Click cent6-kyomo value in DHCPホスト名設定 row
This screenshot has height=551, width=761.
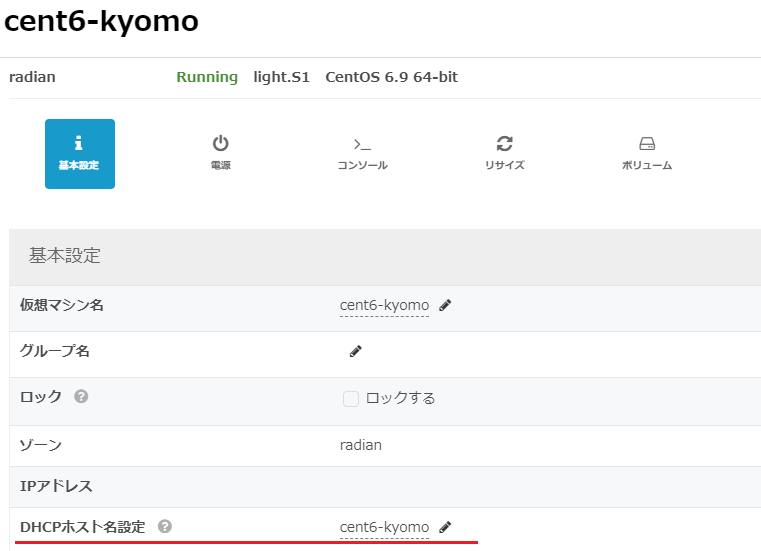click(x=384, y=527)
